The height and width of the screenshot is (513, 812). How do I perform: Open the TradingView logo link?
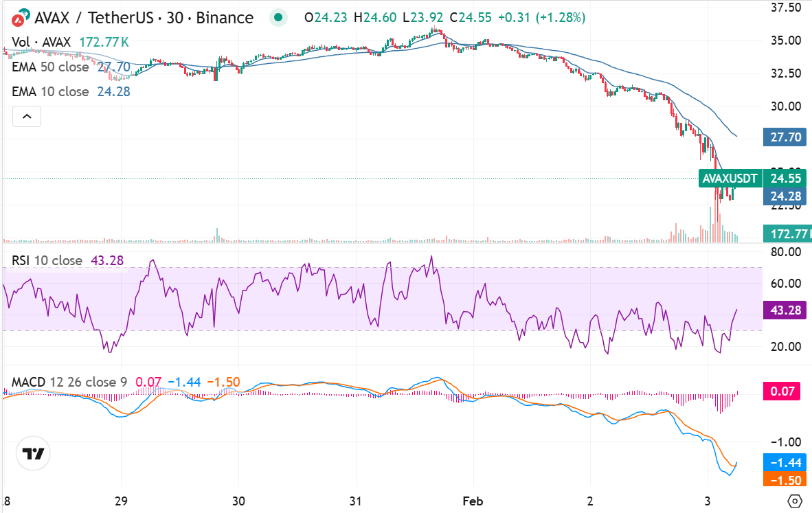(33, 453)
